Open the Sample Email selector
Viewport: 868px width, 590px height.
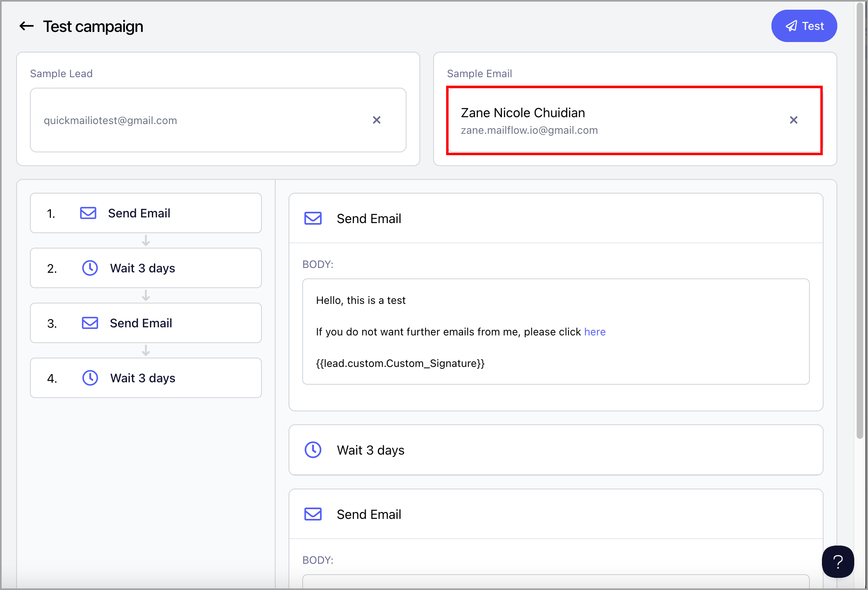(634, 120)
